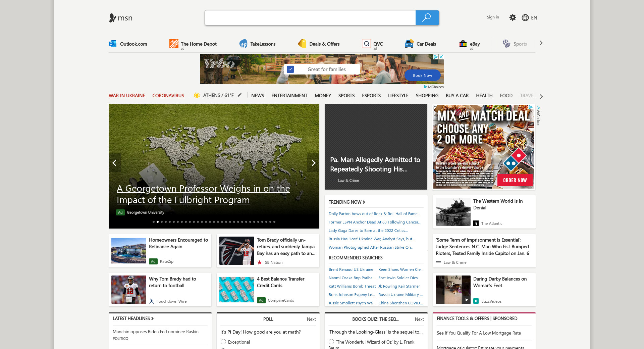Edit weather location with pencil icon

coord(239,95)
